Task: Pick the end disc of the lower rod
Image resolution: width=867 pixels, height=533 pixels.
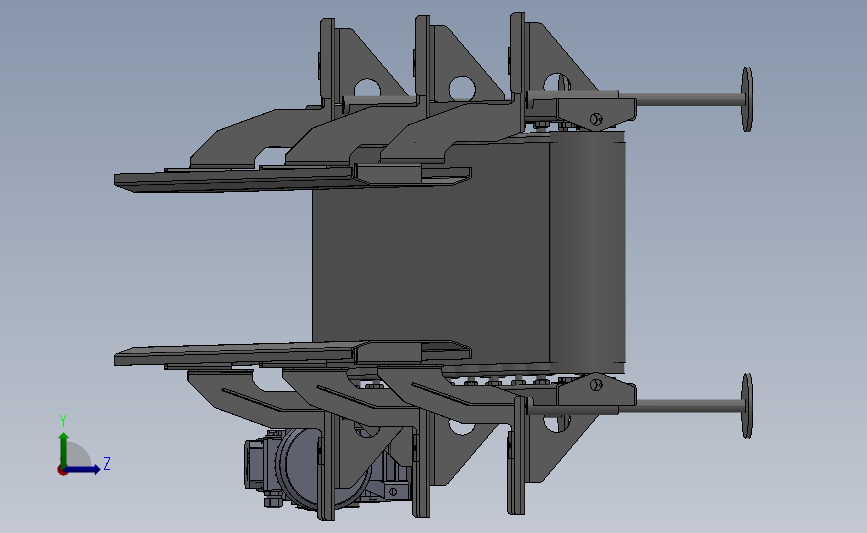Action: (747, 406)
